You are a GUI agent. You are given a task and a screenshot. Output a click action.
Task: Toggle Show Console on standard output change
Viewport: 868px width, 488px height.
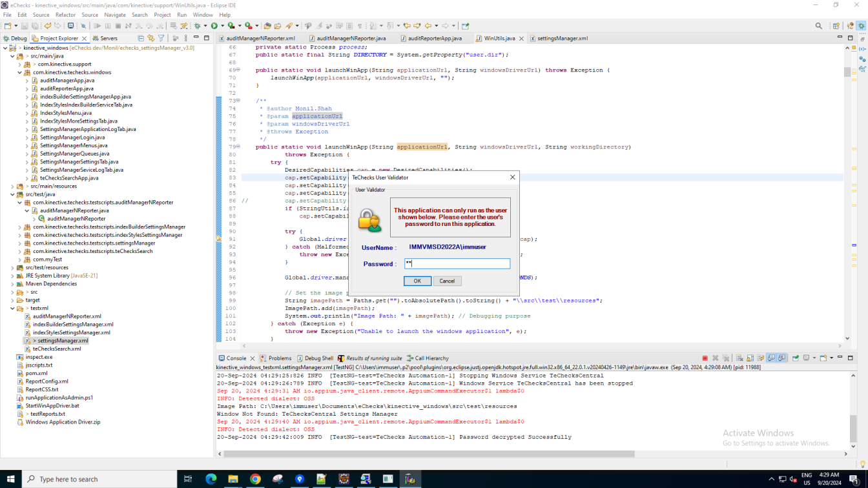pyautogui.click(x=771, y=358)
